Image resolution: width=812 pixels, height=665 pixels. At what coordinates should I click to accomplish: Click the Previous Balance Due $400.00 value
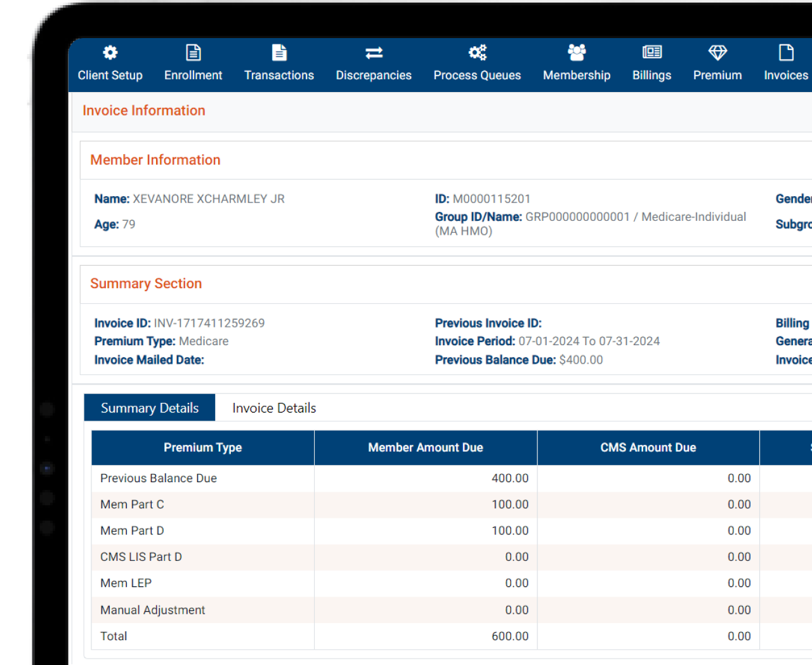point(581,360)
